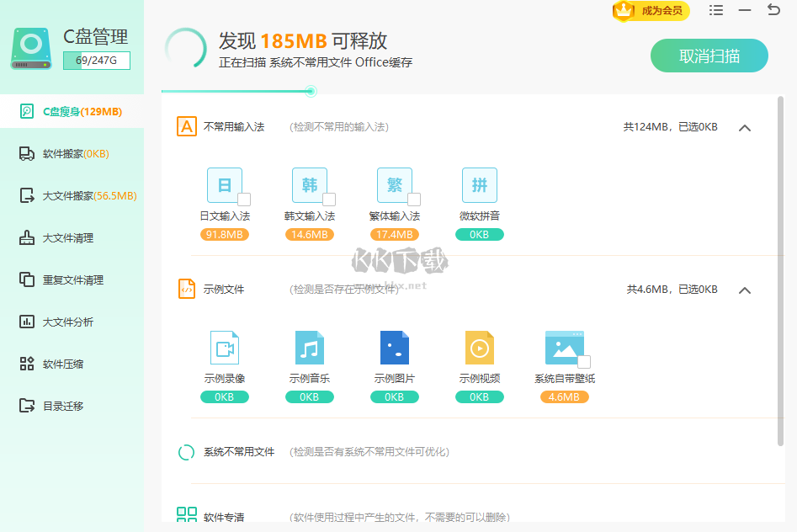This screenshot has width=797, height=532.
Task: Click the 69/247G disk capacity field
Action: [96, 61]
